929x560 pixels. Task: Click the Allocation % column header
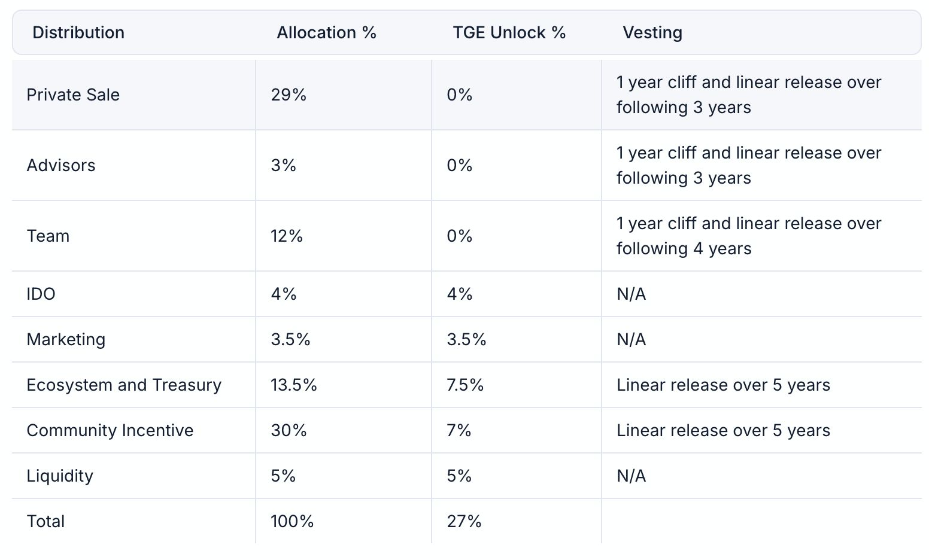[326, 33]
